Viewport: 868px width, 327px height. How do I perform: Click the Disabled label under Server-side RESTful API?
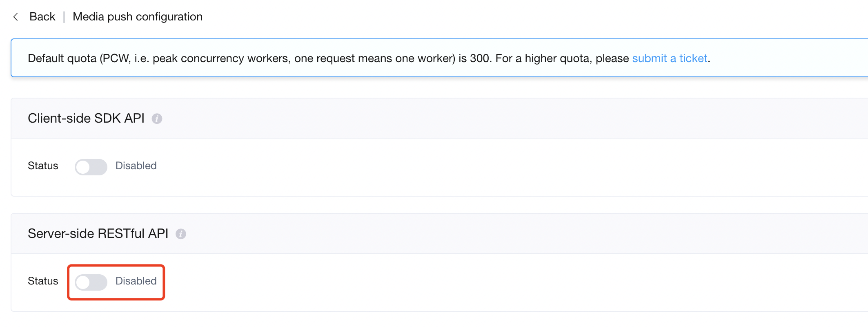pyautogui.click(x=136, y=281)
